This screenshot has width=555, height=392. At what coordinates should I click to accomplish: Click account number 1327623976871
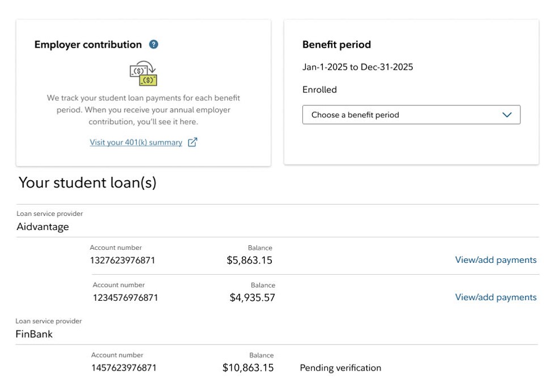(x=122, y=260)
